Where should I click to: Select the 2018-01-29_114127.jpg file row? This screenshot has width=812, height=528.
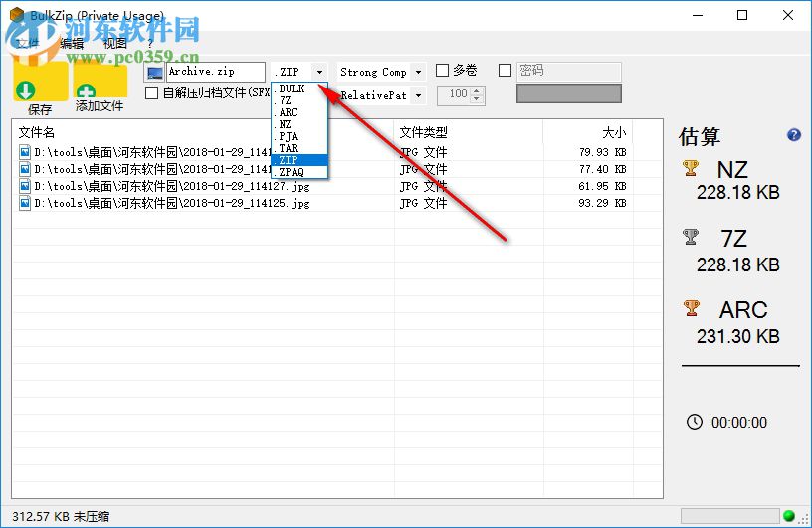click(336, 186)
